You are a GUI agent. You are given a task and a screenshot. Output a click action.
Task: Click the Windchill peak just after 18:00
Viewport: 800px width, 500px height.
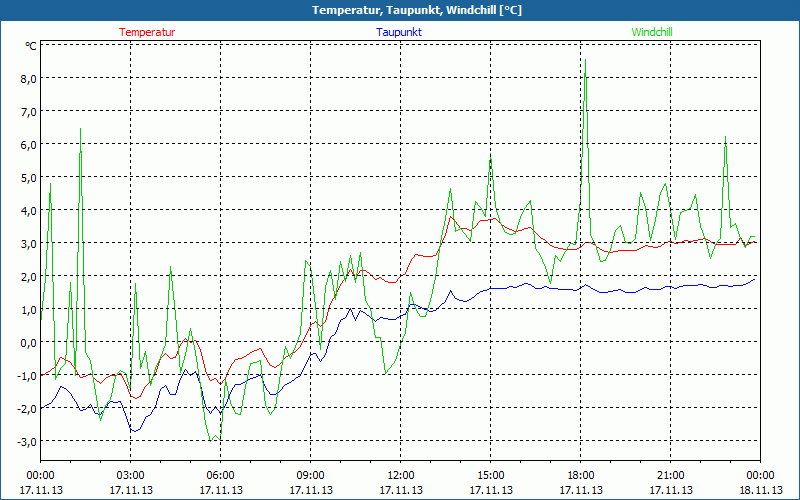[x=585, y=60]
